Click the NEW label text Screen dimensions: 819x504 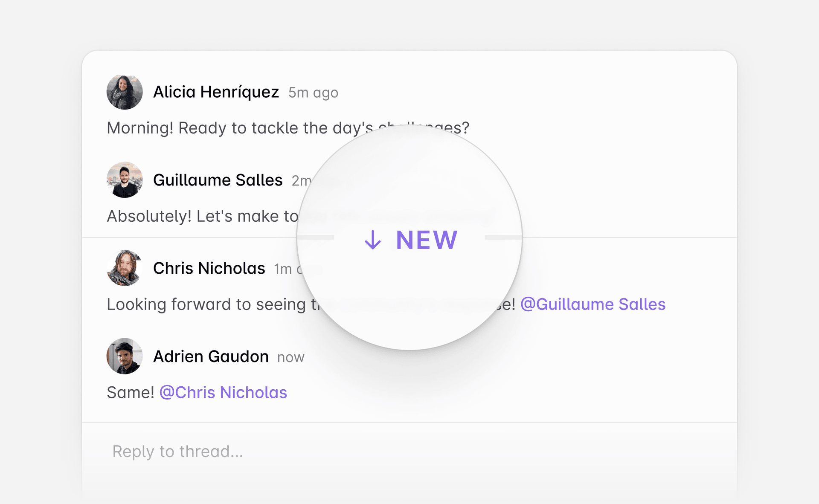(426, 240)
